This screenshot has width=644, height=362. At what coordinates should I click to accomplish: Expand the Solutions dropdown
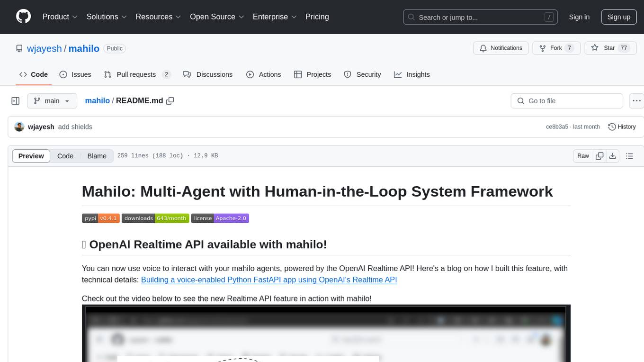pos(107,17)
